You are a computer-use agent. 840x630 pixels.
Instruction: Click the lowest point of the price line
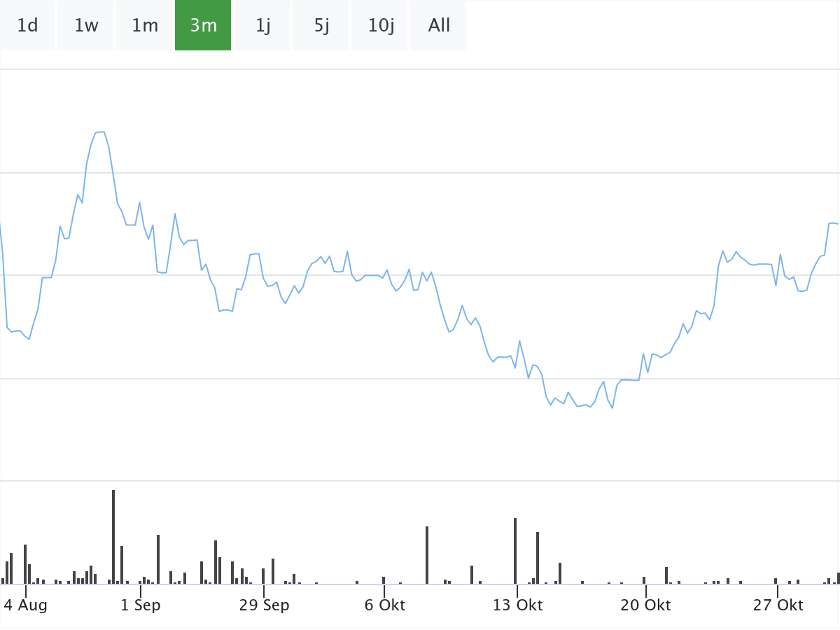[612, 408]
